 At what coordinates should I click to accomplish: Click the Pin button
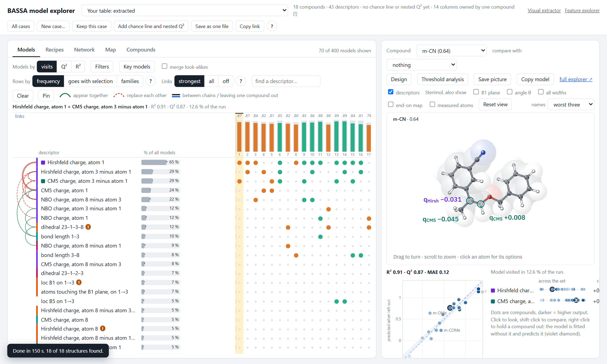click(x=46, y=96)
